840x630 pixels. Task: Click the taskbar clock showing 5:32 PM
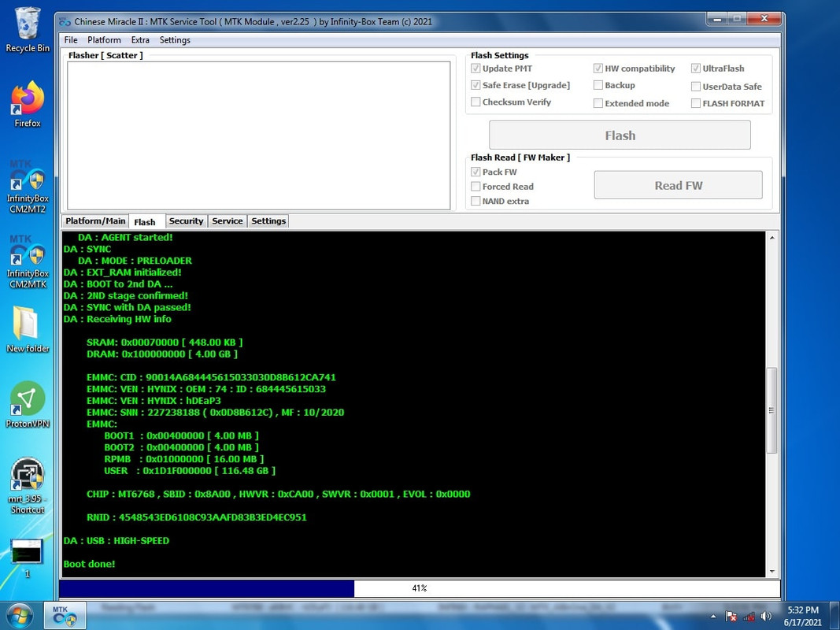coord(802,616)
